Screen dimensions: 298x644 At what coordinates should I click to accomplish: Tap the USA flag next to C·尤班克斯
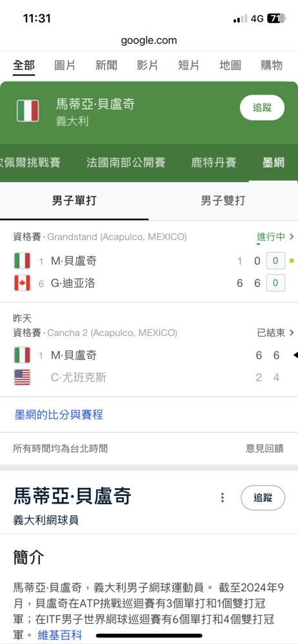pos(22,377)
